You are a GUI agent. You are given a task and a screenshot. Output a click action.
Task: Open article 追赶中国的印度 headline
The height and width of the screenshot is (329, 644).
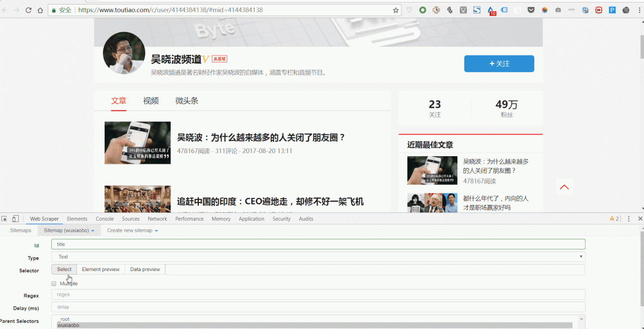pyautogui.click(x=270, y=202)
